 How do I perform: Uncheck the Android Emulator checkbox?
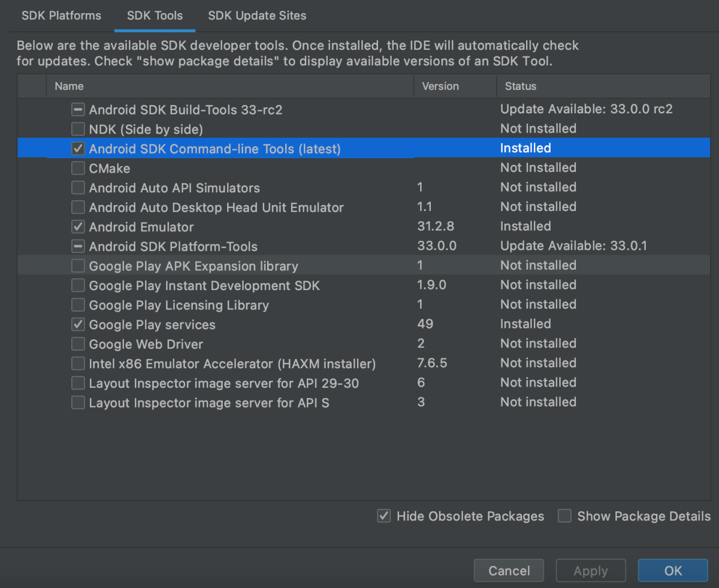click(78, 227)
